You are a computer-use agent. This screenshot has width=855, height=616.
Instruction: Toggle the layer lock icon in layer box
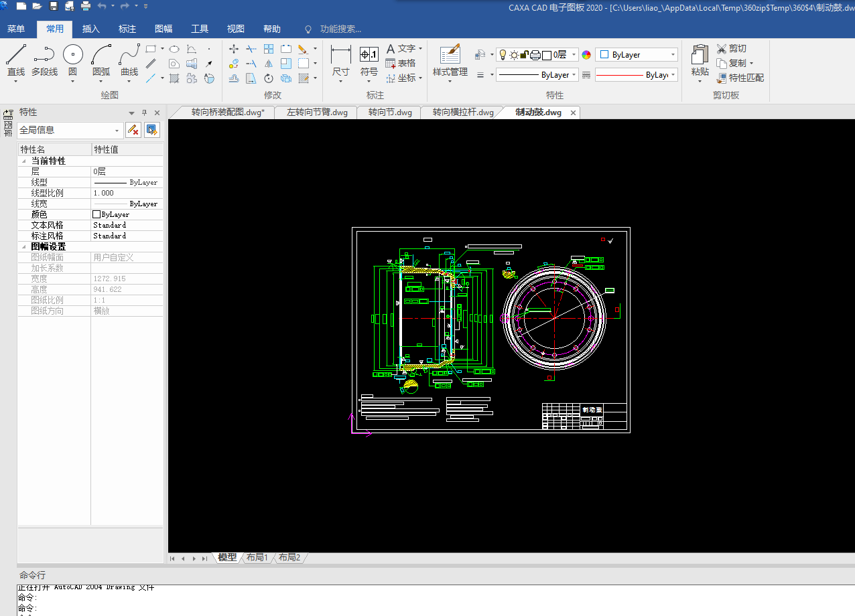click(525, 55)
